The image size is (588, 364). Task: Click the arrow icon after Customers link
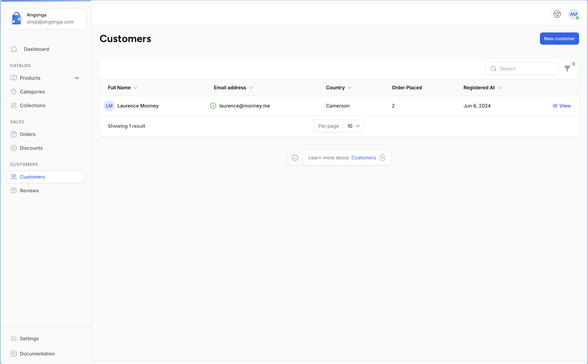(382, 158)
